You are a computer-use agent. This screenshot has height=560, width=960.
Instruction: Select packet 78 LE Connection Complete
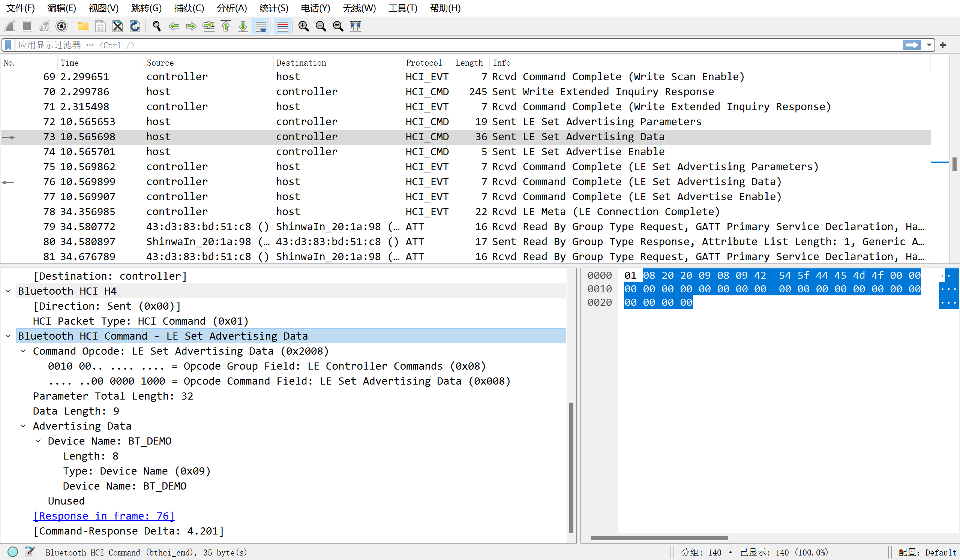point(465,211)
